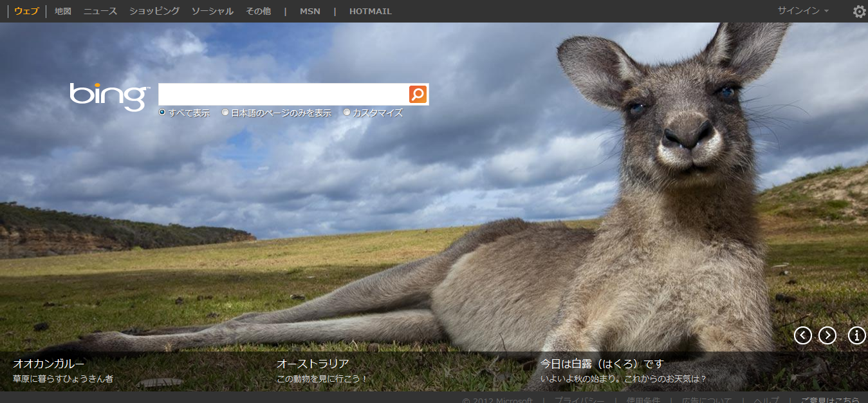This screenshot has height=403, width=868.
Task: Open the ニュース tab
Action: [x=100, y=11]
